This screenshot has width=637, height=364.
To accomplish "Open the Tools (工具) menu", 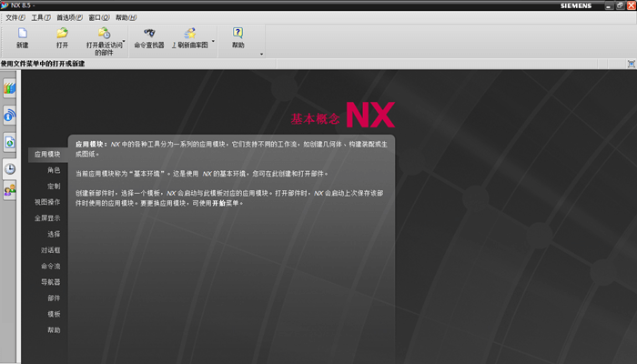I will click(x=41, y=17).
